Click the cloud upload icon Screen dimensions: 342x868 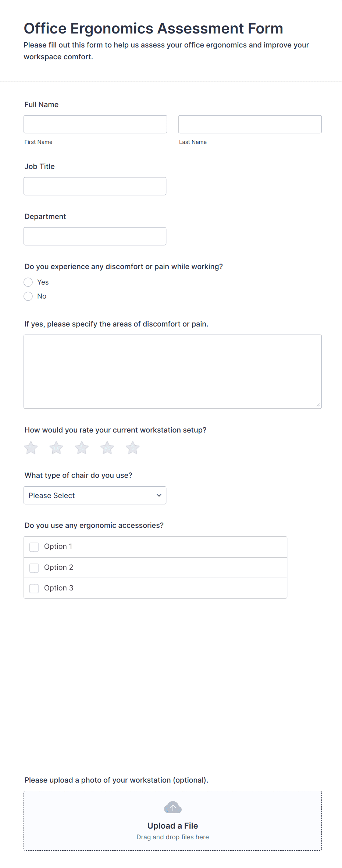[172, 807]
